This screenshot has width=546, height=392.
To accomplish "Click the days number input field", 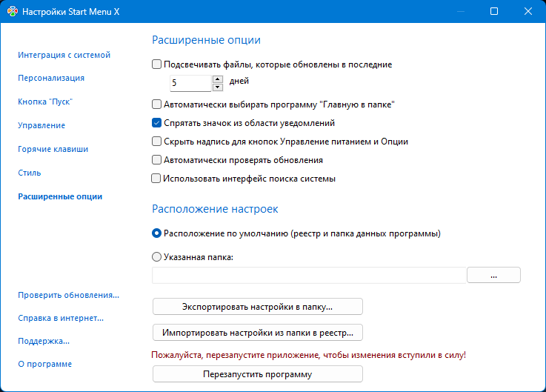I will (190, 83).
